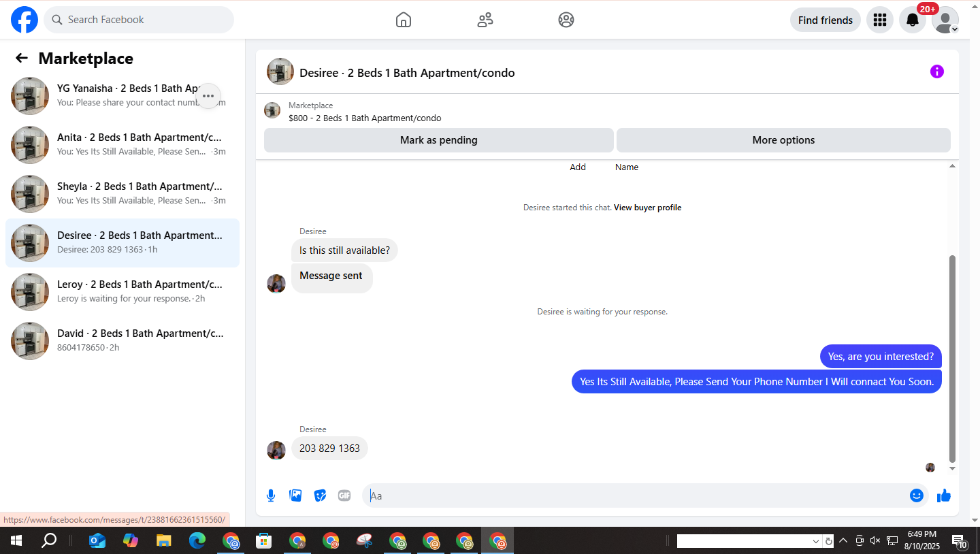Click the listing thumbnail in chat header
This screenshot has height=554, width=980.
(280, 71)
